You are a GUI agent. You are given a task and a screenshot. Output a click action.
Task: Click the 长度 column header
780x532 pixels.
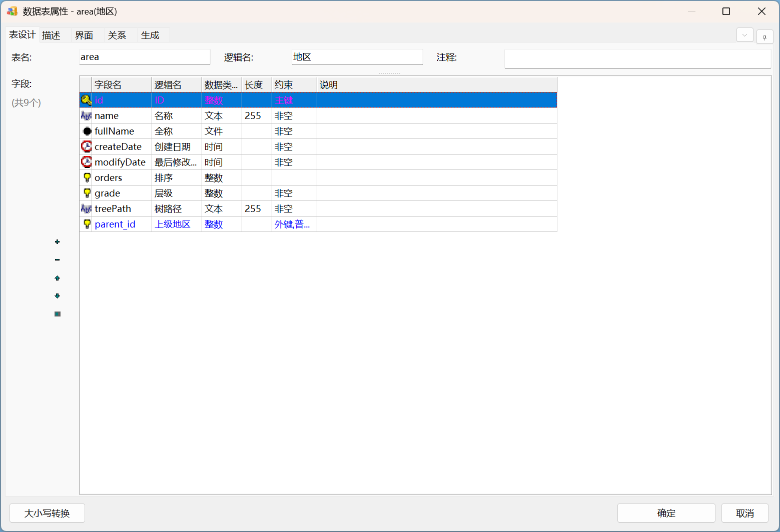[x=257, y=85]
